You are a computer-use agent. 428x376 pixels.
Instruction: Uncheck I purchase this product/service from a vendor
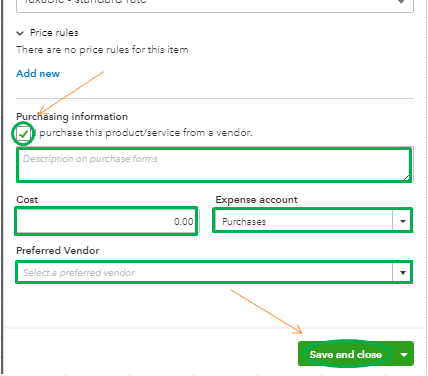click(23, 134)
